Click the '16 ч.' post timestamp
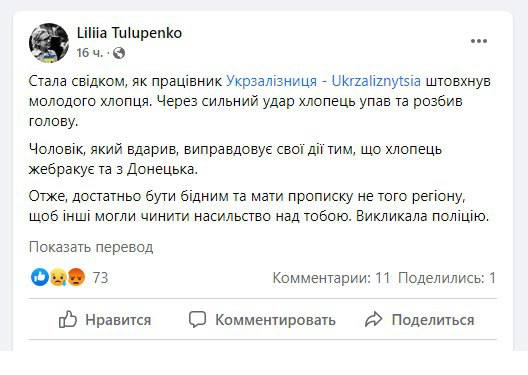 click(x=90, y=53)
